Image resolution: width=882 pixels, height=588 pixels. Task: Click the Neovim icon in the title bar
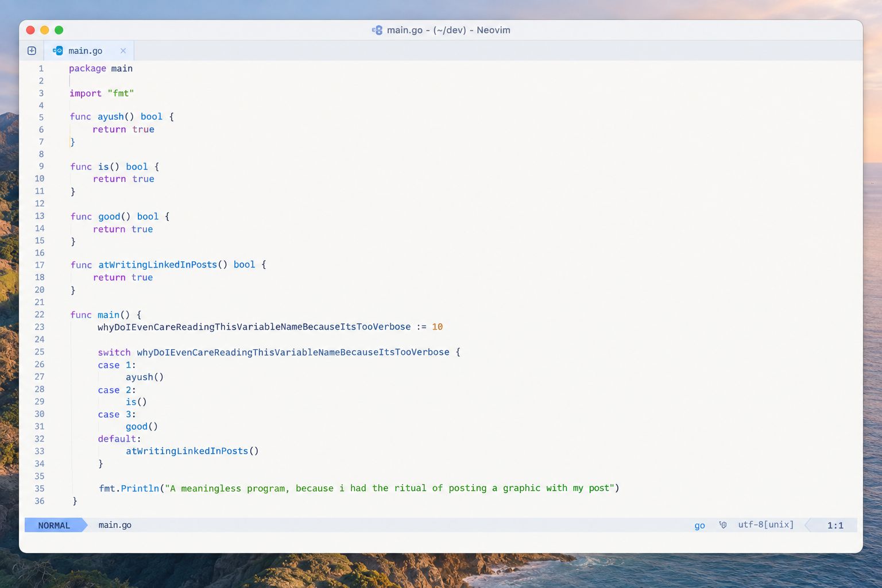(x=377, y=30)
